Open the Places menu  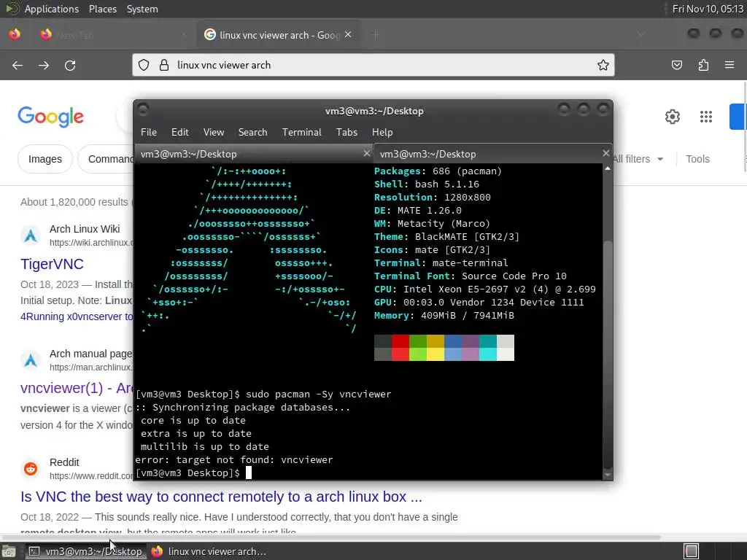102,9
